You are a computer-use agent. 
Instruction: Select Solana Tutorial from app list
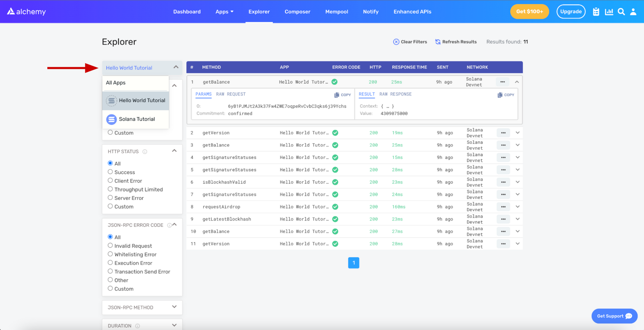click(137, 119)
